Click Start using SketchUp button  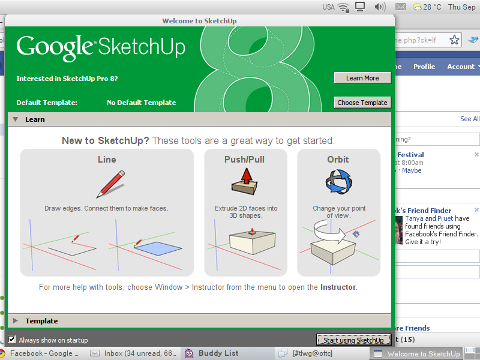point(353,340)
